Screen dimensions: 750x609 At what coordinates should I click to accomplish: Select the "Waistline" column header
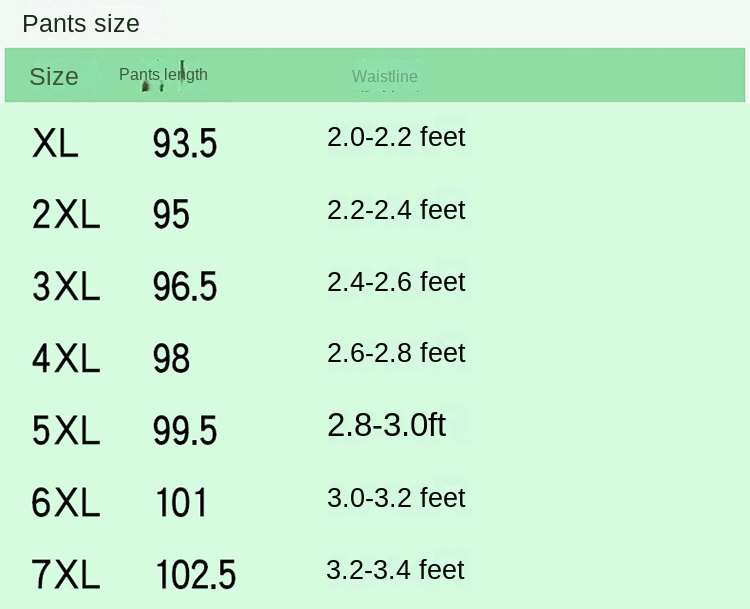pos(385,77)
